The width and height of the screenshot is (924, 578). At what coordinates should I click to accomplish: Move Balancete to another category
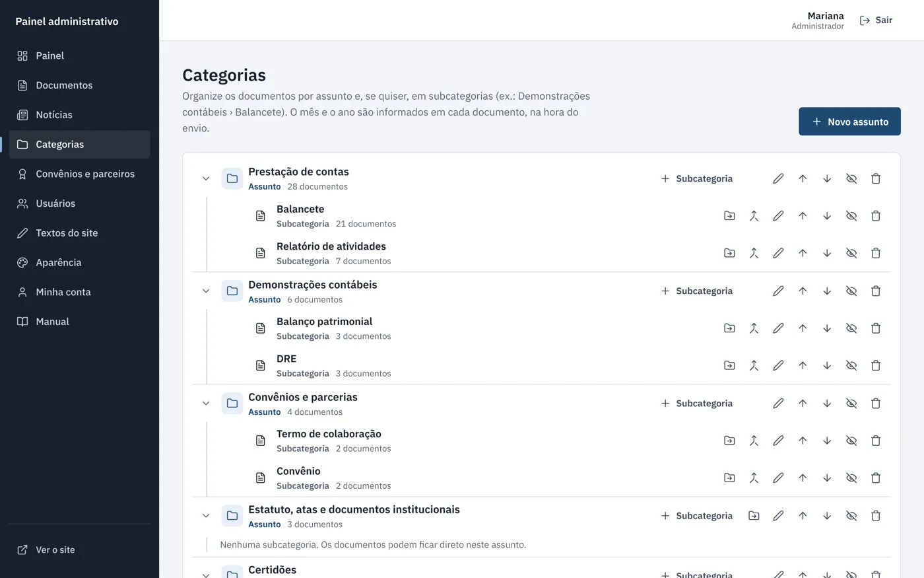point(729,216)
